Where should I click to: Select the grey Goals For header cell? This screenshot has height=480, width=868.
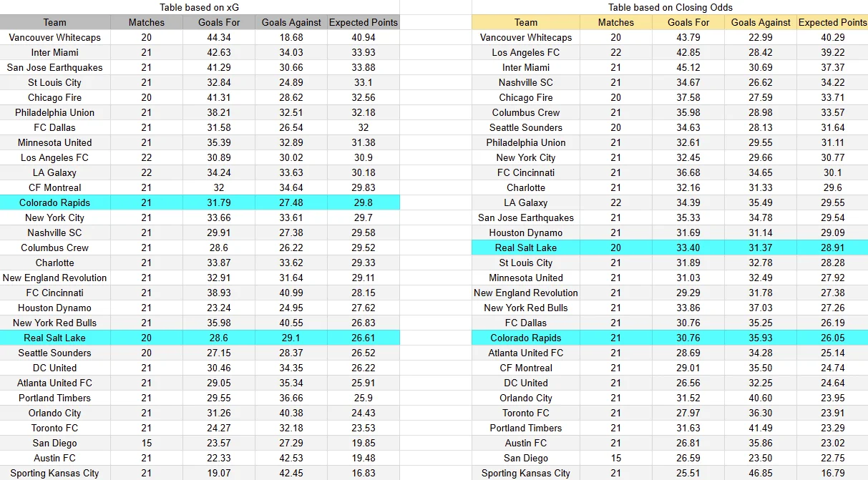219,22
